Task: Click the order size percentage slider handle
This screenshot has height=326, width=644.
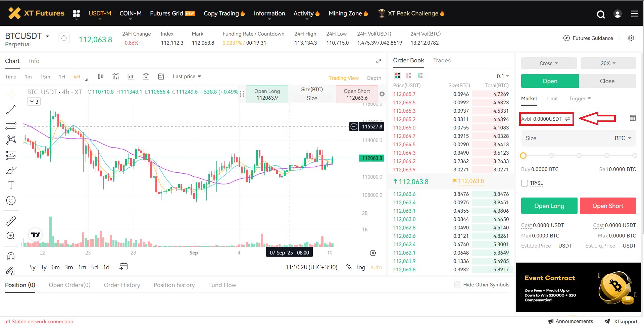Action: pos(523,156)
